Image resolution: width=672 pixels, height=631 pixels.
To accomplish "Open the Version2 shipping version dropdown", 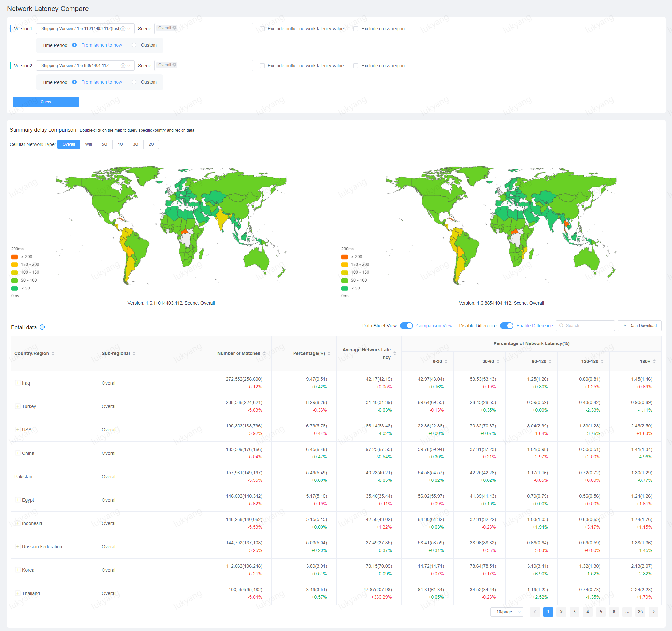I will pos(129,65).
